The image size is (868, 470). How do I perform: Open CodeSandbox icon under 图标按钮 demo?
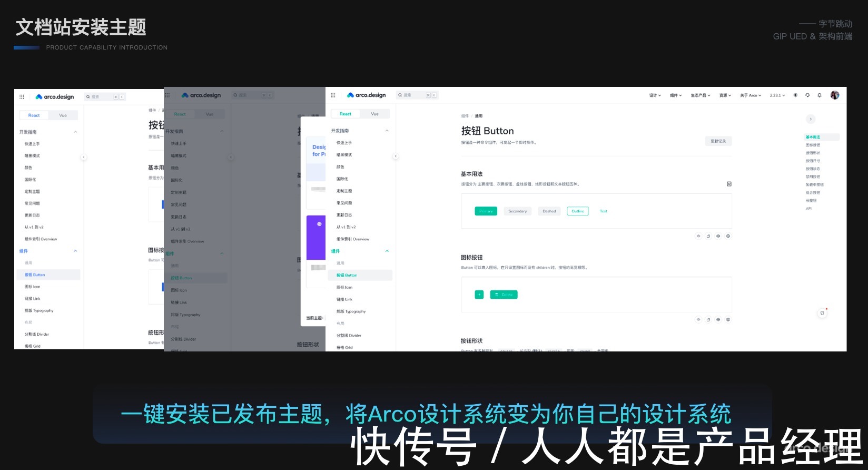tap(728, 319)
